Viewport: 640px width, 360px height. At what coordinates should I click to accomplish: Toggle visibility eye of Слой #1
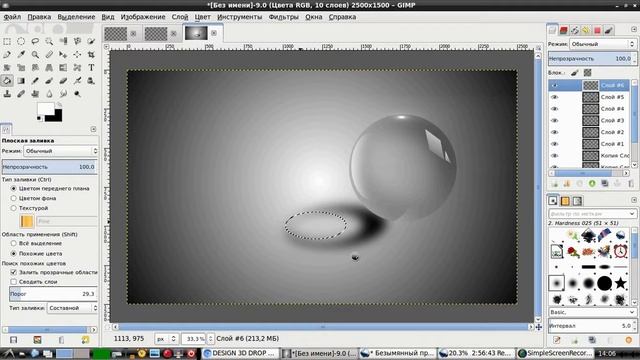[554, 144]
